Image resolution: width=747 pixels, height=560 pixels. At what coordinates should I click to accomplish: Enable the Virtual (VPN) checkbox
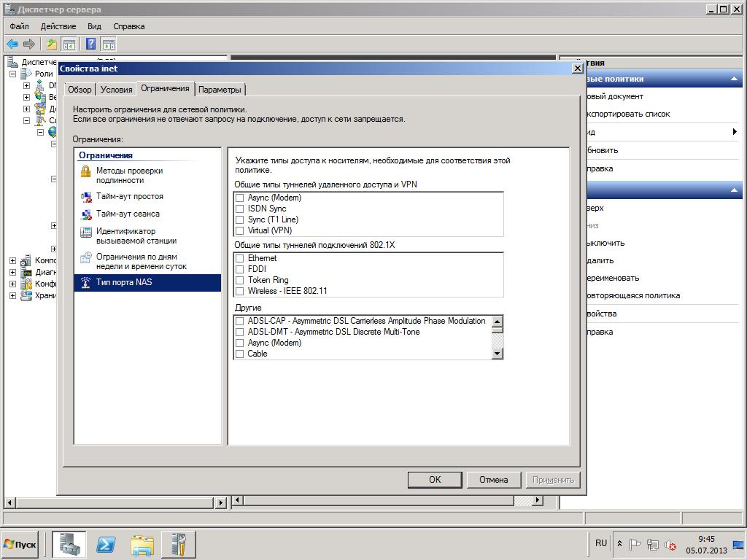(x=239, y=230)
